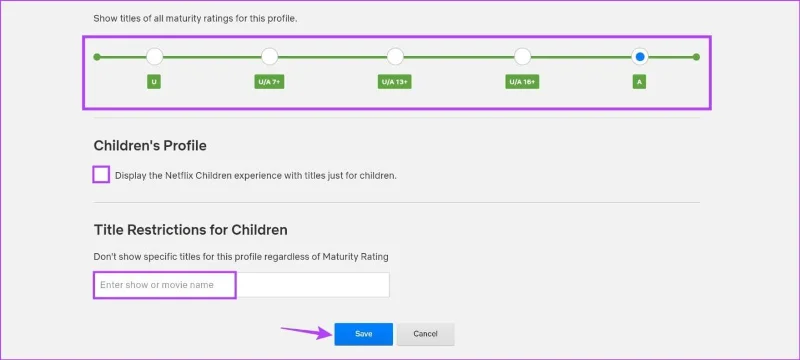The image size is (800, 360).
Task: Select the U/A 7+ maturity rating node
Action: [x=269, y=57]
